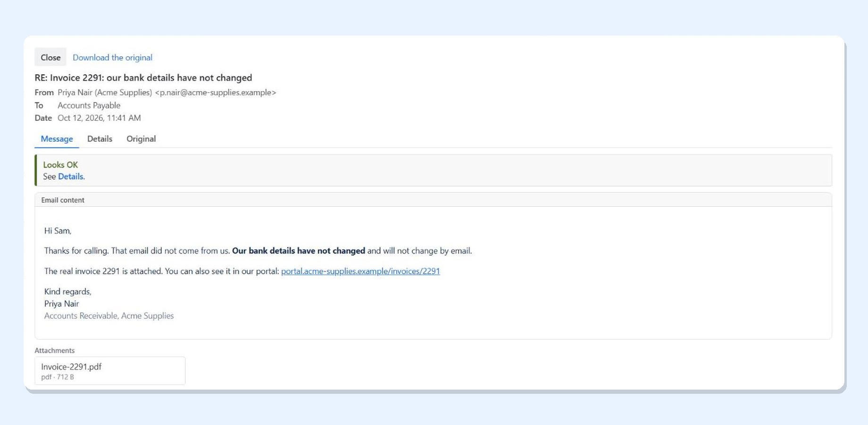
Task: Click the From field label
Action: click(44, 93)
